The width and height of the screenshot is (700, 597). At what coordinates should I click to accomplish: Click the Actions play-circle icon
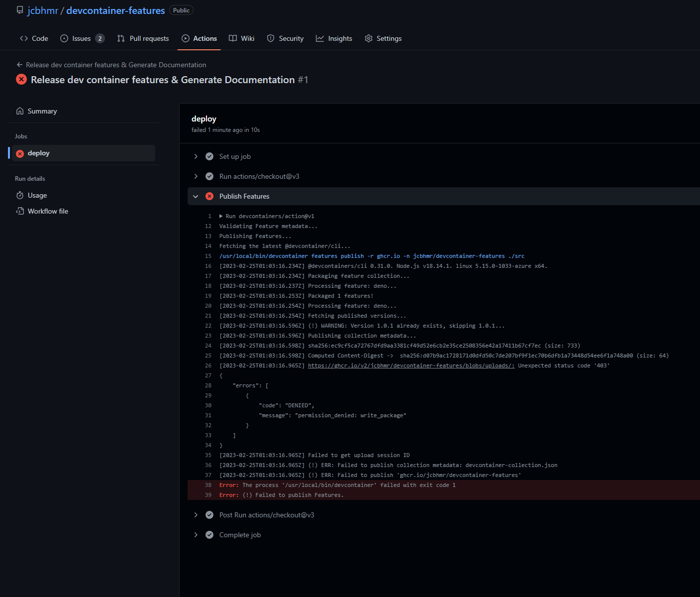pyautogui.click(x=185, y=38)
